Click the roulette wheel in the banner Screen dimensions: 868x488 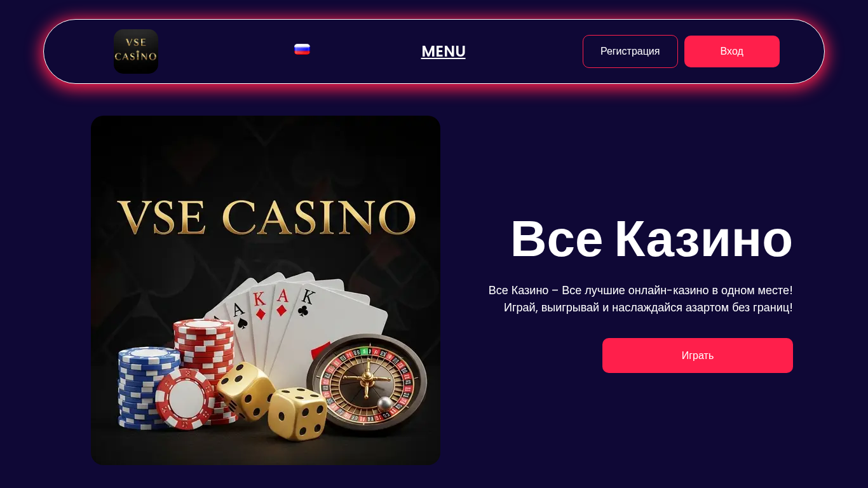pos(367,383)
